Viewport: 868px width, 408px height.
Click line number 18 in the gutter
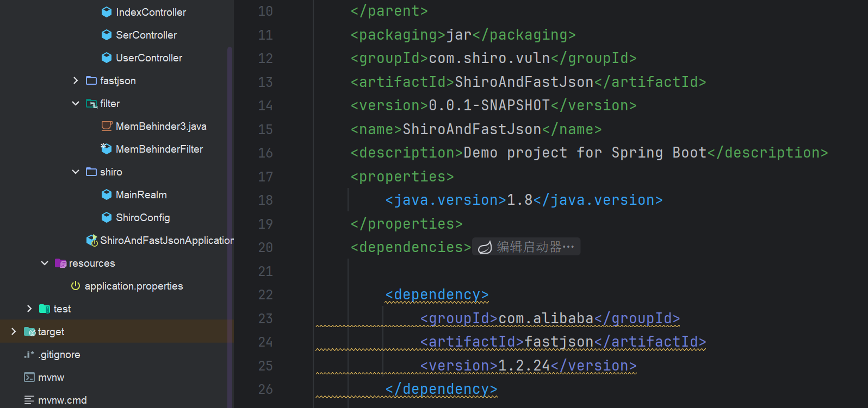pos(265,200)
